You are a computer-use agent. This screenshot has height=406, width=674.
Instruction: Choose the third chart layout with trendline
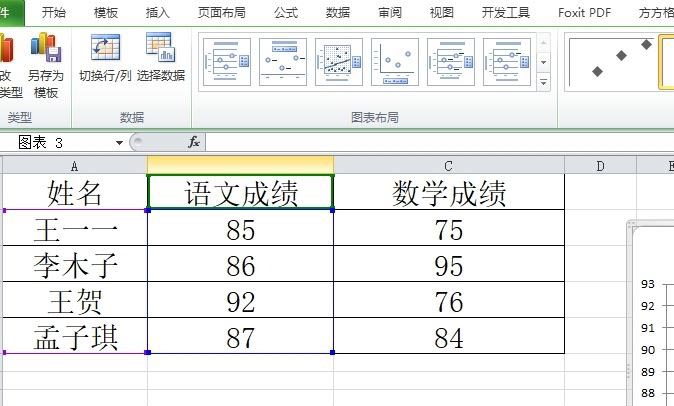tap(339, 62)
